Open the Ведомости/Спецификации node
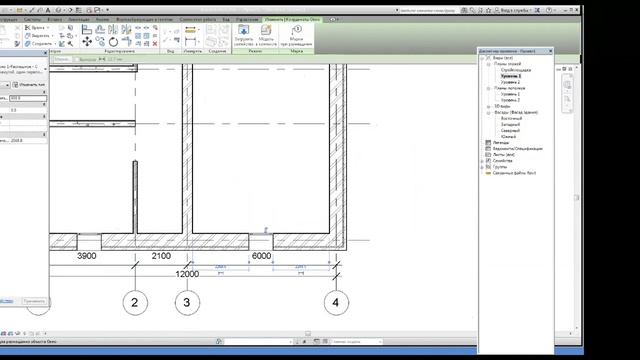 point(518,149)
